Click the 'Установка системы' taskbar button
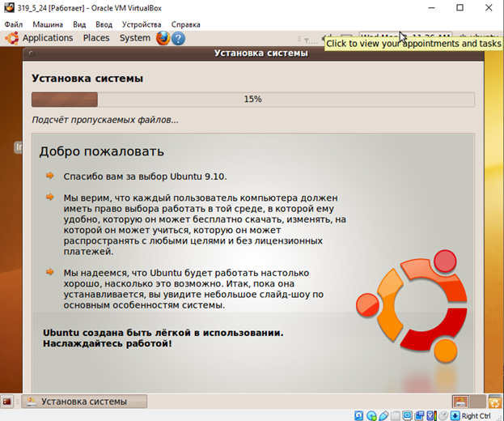This screenshot has height=421, width=504. (84, 402)
